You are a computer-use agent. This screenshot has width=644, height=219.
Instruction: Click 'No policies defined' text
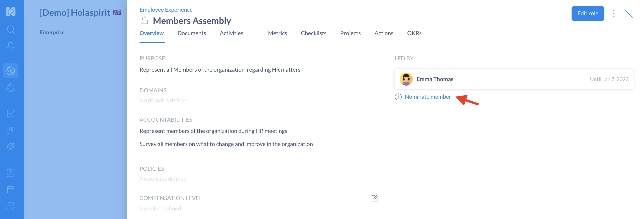pos(163,179)
